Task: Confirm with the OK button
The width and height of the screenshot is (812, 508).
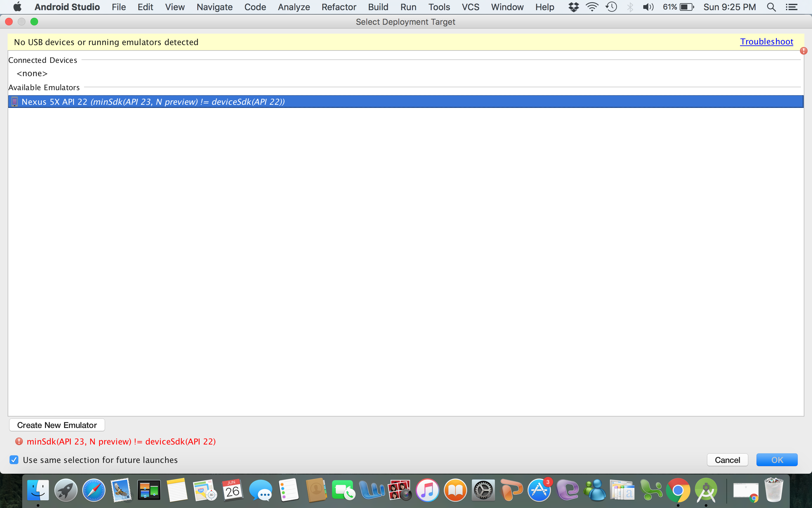Action: 777,460
